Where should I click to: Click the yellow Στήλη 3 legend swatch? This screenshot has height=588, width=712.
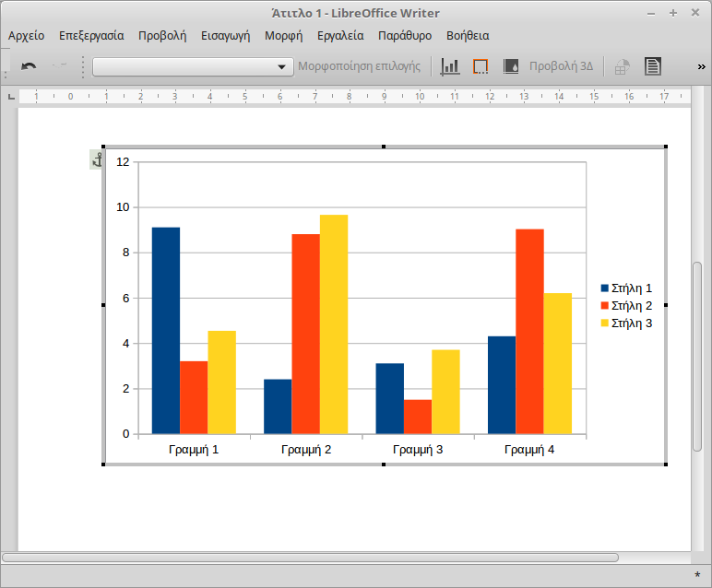click(605, 323)
